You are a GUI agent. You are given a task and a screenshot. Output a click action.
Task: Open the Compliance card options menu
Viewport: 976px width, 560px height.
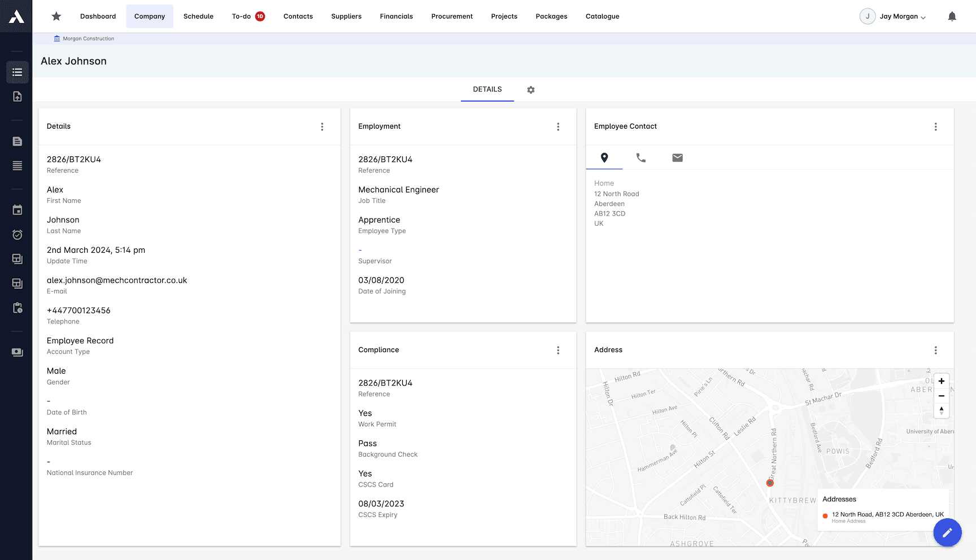click(x=558, y=350)
